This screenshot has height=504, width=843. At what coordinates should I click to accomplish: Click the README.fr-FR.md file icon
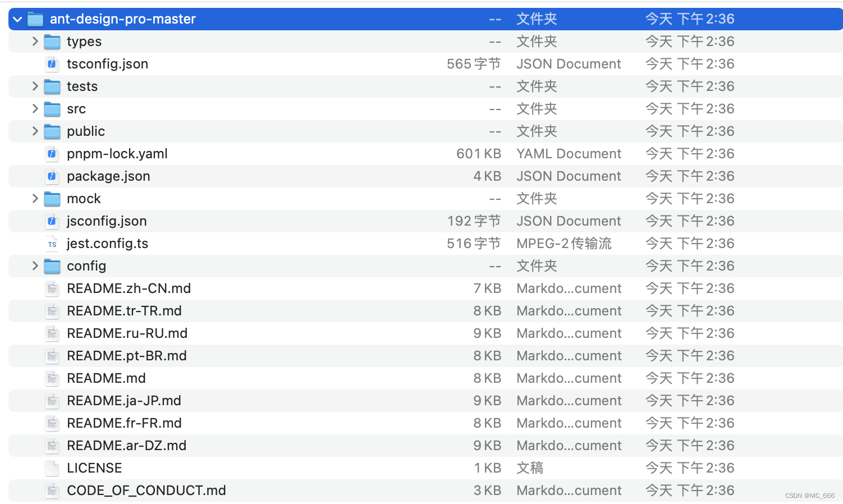coord(52,423)
